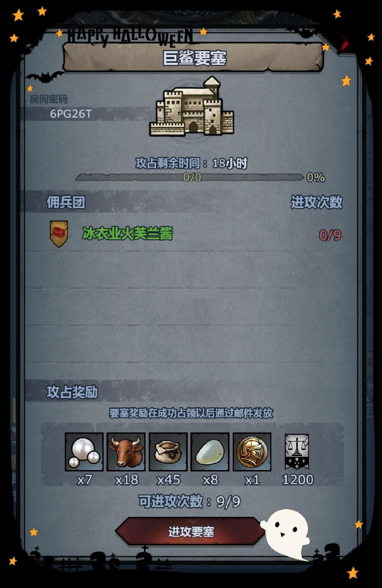Tap the bull head reward icon

pos(126,452)
